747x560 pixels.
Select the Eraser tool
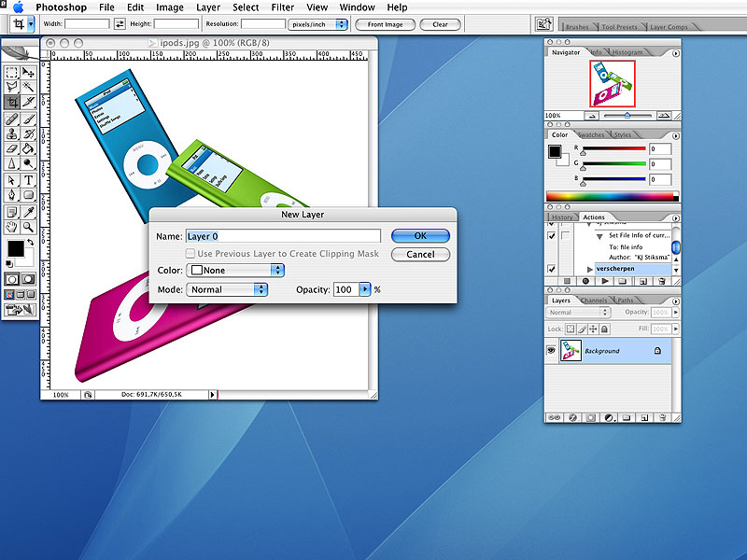[x=12, y=148]
